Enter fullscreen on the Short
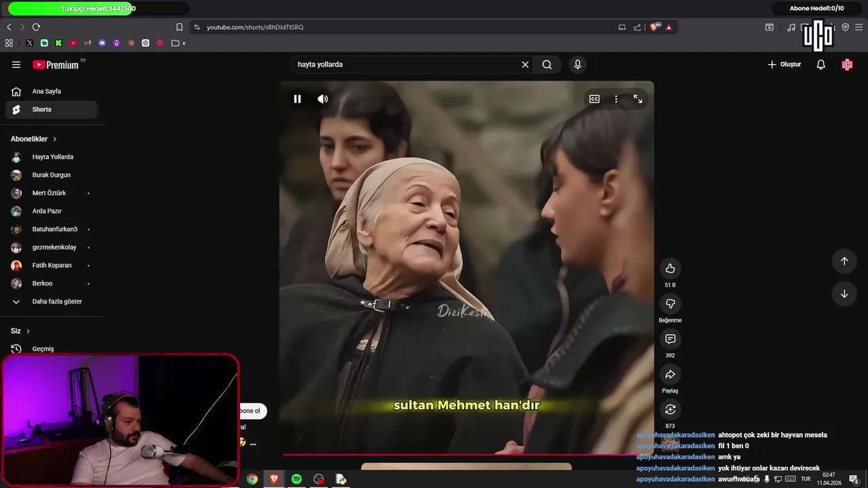Viewport: 868px width, 488px height. point(638,99)
